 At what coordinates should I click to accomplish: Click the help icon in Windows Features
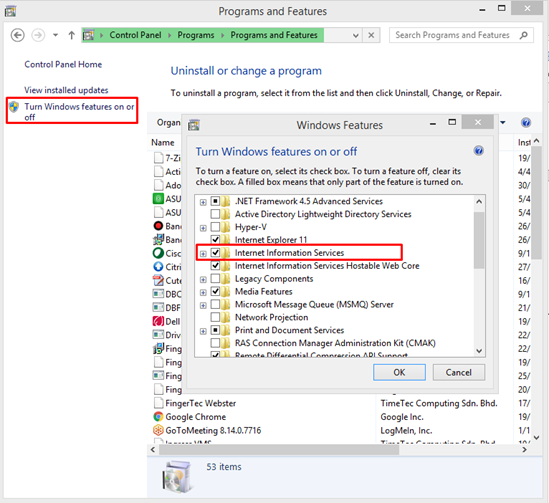coord(479,151)
